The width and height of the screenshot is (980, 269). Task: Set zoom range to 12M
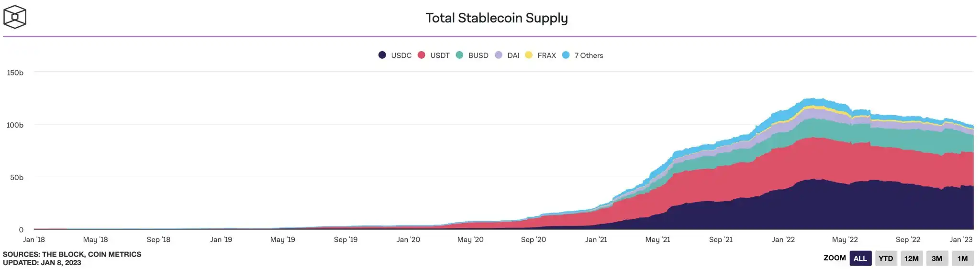click(x=911, y=258)
